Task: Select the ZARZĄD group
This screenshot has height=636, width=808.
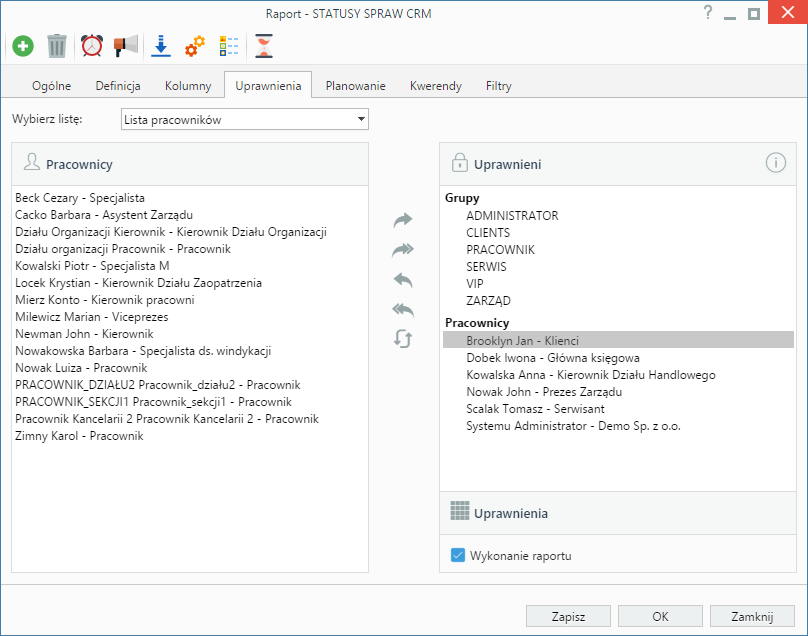Action: click(489, 300)
